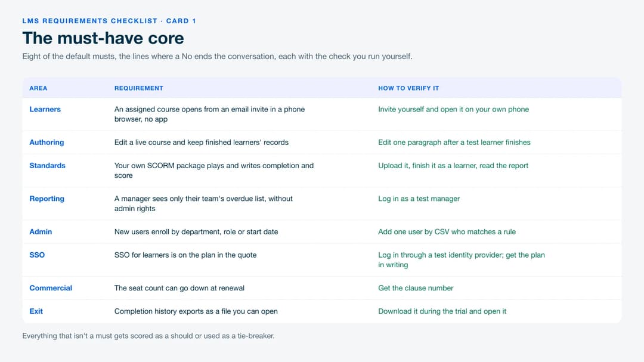Open the Standards area entry
Viewport: 644px width, 362px height.
(x=47, y=166)
